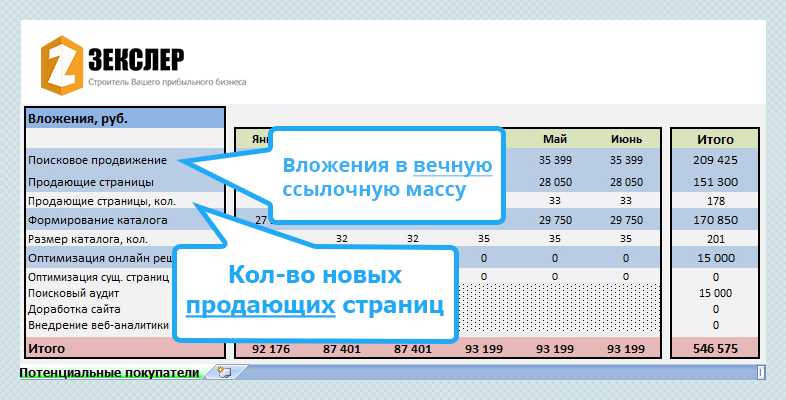Select the total cell 201

715,239
